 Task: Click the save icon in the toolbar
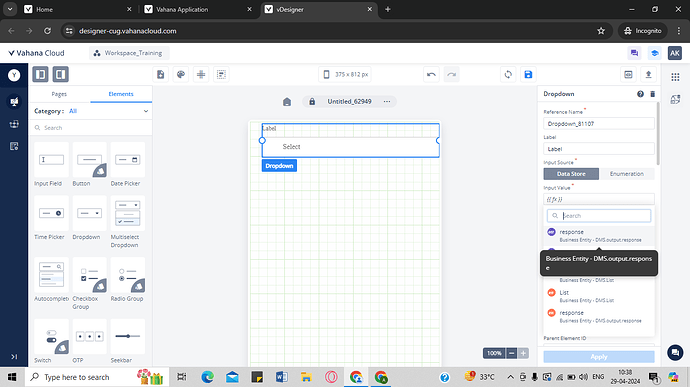tap(528, 74)
